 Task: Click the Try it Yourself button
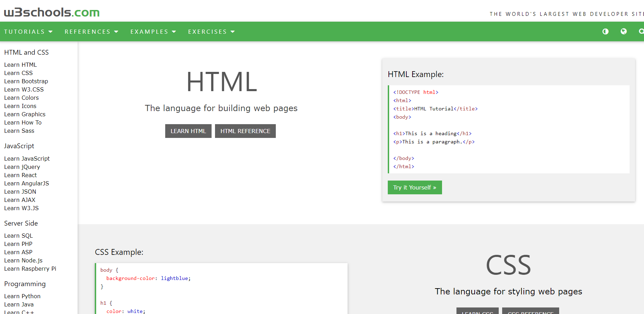415,187
